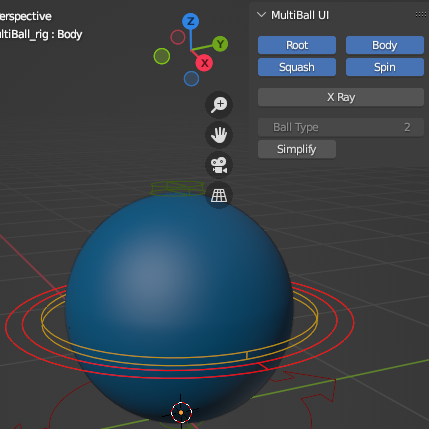Click the pan hand viewport icon
The height and width of the screenshot is (429, 429).
pyautogui.click(x=219, y=135)
